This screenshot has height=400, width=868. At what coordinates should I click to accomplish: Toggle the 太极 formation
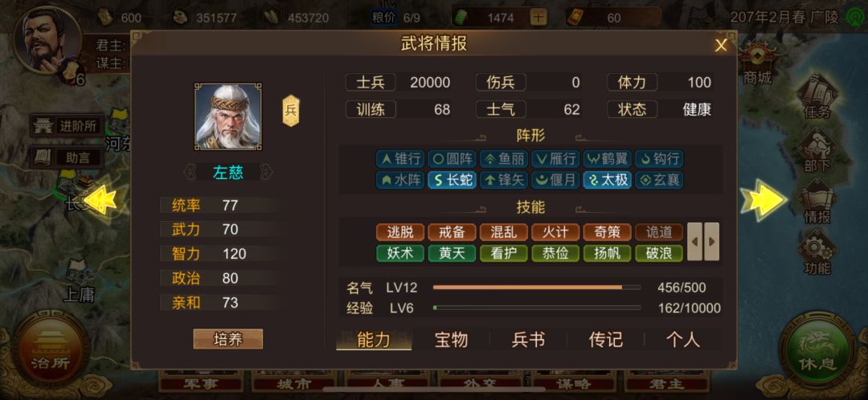tap(608, 180)
